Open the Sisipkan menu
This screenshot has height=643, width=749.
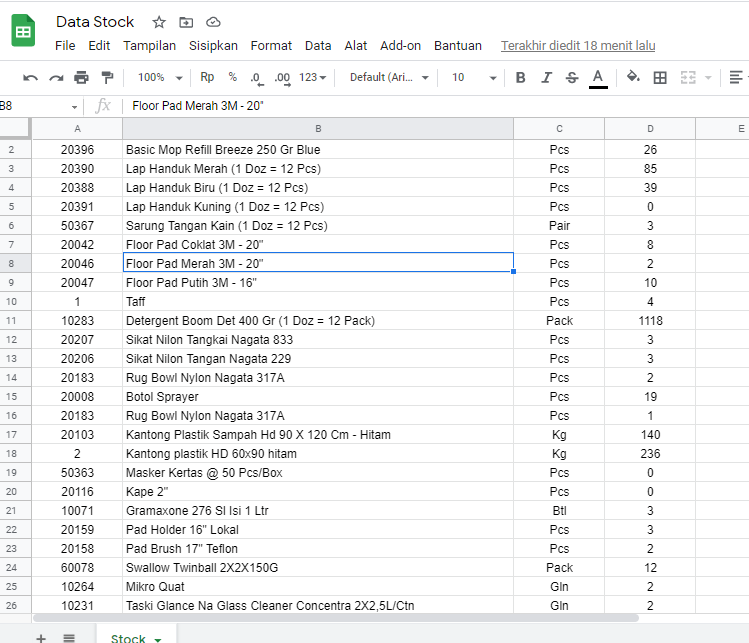(213, 45)
